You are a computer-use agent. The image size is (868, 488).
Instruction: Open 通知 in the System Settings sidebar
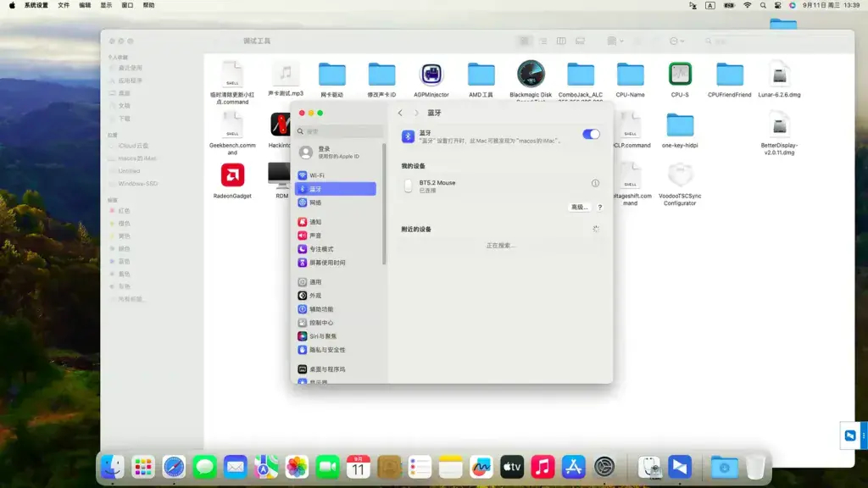coord(336,222)
